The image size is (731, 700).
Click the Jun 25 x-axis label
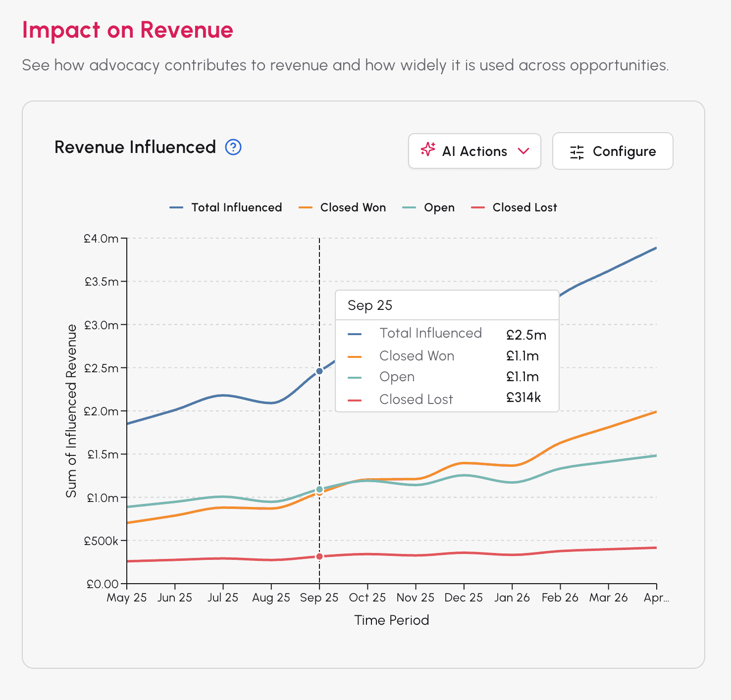click(x=175, y=598)
